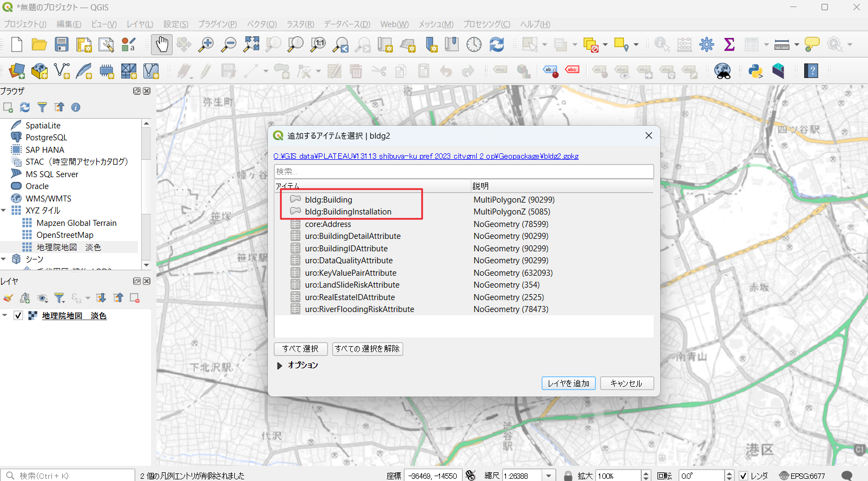
Task: Open the ラスタ menu
Action: click(300, 24)
